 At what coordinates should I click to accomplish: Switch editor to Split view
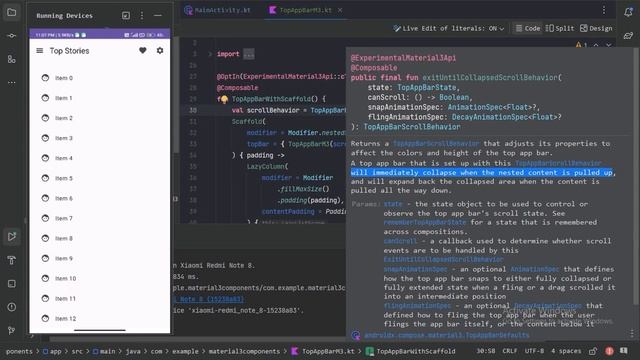(560, 28)
